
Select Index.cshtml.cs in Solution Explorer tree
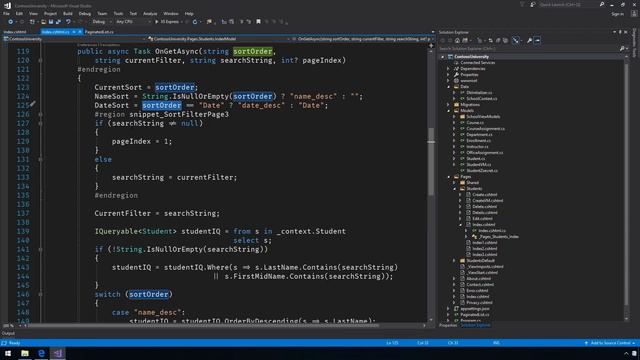click(x=492, y=231)
